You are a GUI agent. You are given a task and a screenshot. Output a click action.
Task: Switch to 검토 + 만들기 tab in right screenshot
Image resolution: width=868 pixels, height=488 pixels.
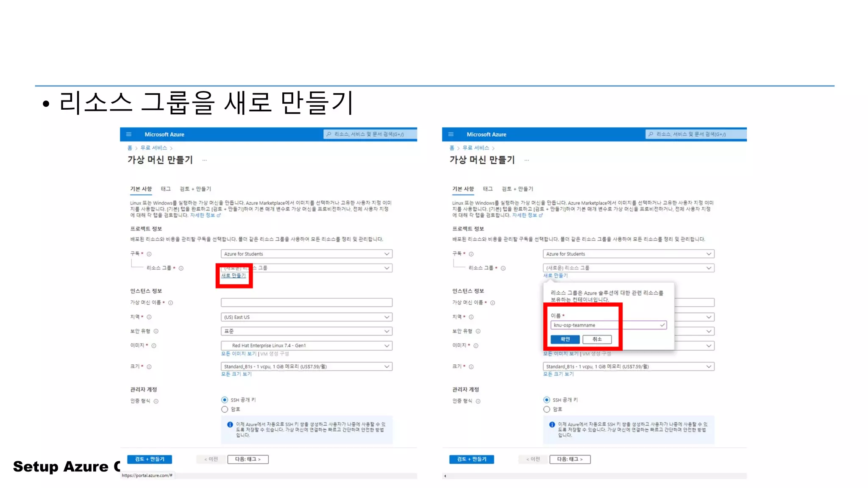[x=517, y=189]
